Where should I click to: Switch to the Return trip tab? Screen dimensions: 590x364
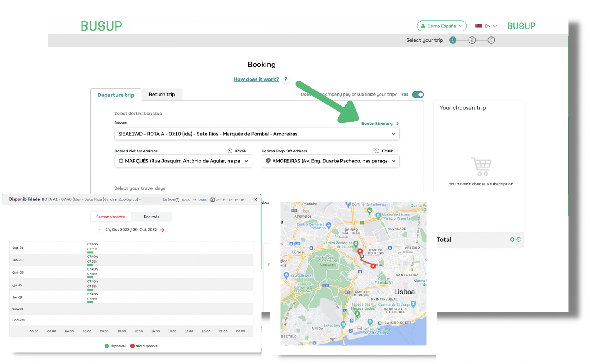click(x=162, y=94)
